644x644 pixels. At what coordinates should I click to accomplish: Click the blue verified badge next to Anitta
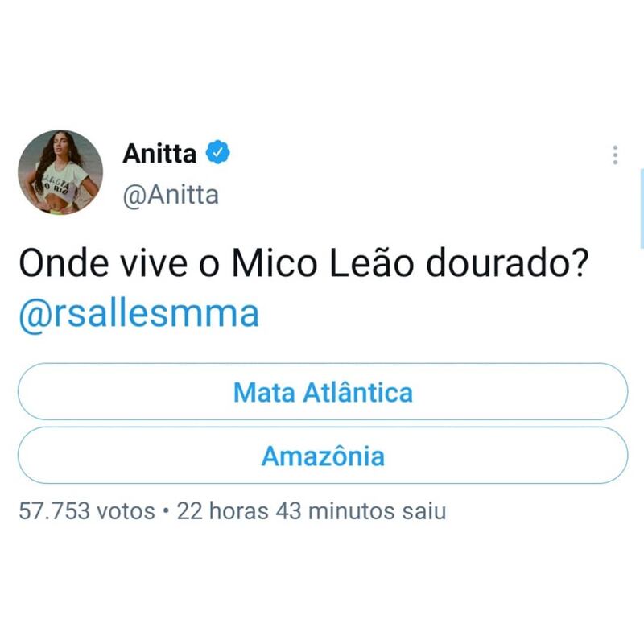tap(217, 152)
